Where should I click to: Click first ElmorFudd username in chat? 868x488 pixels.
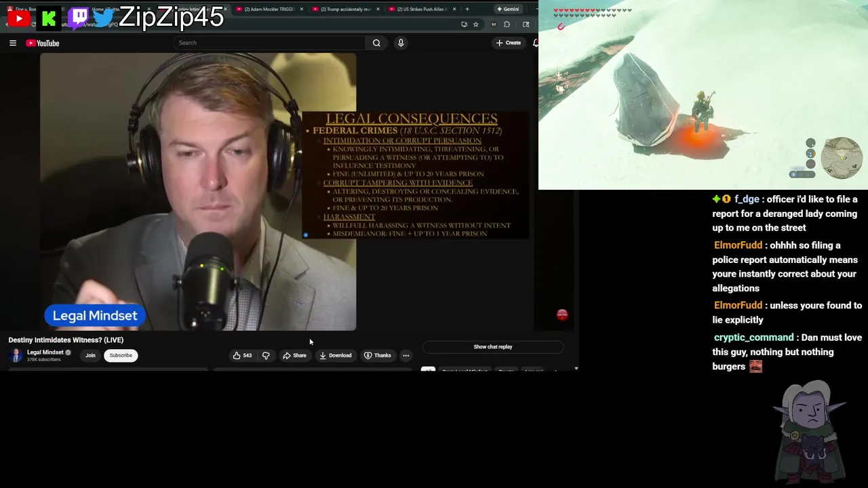[738, 245]
